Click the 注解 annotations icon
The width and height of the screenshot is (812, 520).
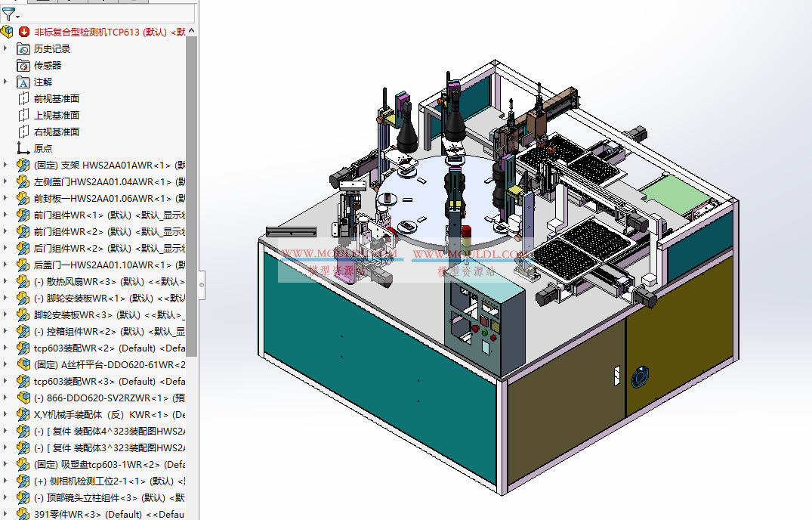coord(23,82)
